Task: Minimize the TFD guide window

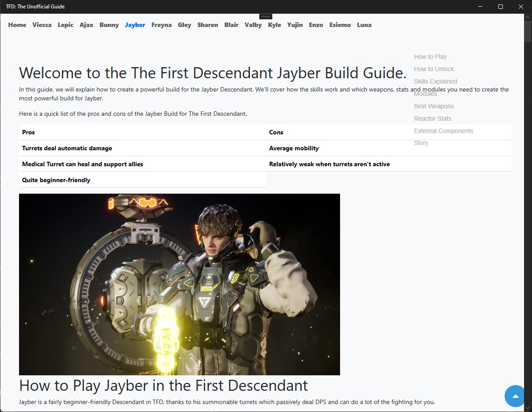Action: (481, 7)
